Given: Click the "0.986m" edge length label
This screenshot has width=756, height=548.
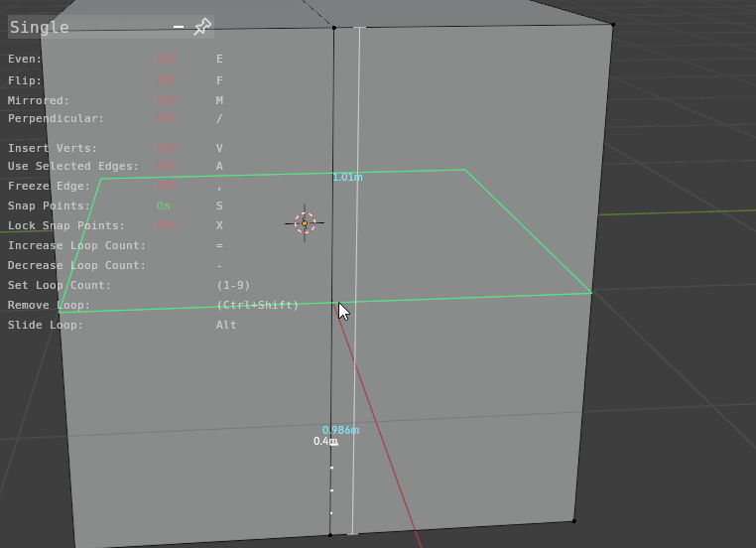Looking at the screenshot, I should tap(341, 430).
